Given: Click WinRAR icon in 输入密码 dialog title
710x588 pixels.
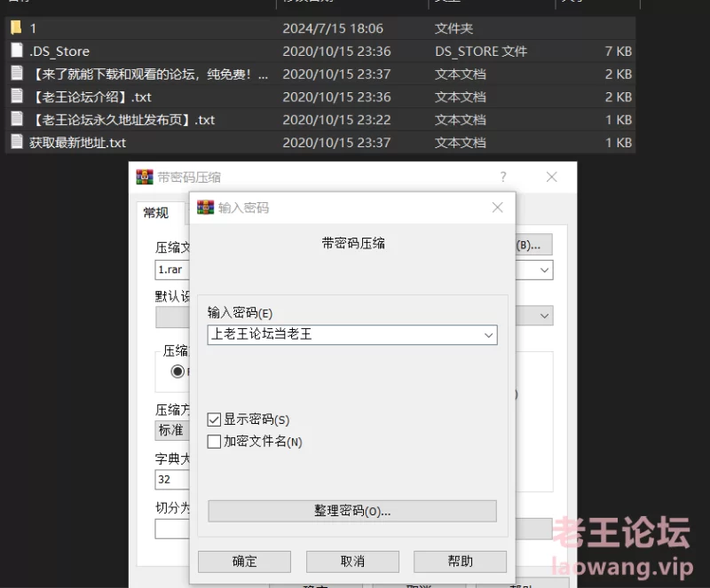Looking at the screenshot, I should tap(206, 208).
